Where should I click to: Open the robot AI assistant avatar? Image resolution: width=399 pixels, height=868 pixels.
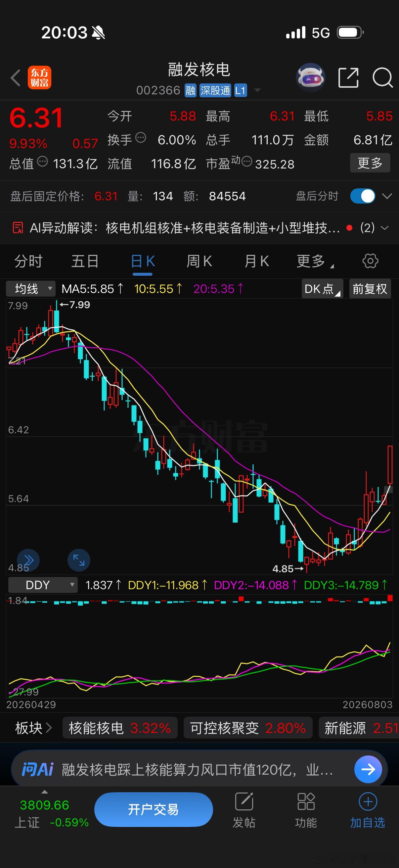pos(310,77)
